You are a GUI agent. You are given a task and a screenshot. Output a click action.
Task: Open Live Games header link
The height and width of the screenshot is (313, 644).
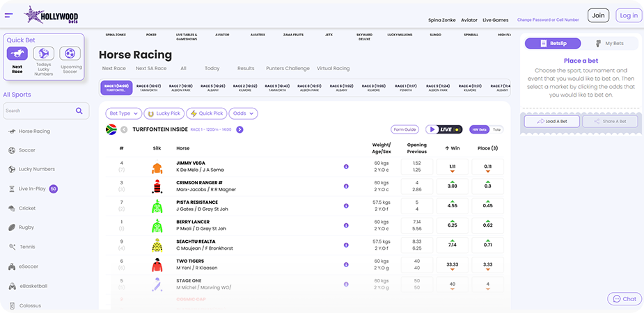pos(495,19)
